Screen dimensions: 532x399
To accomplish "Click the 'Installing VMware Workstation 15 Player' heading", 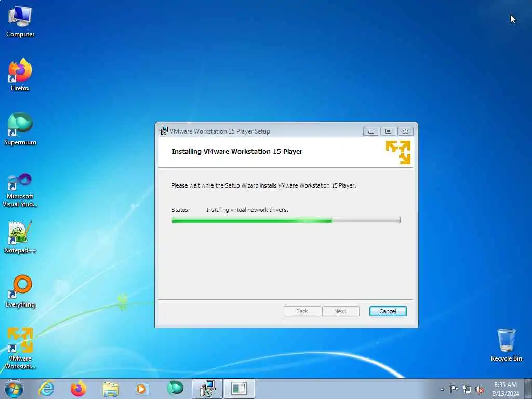I will tap(237, 151).
